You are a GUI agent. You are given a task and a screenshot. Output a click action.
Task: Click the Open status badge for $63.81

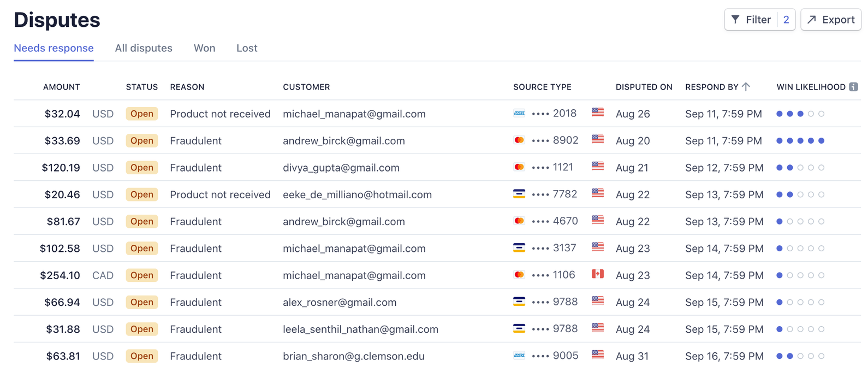142,356
